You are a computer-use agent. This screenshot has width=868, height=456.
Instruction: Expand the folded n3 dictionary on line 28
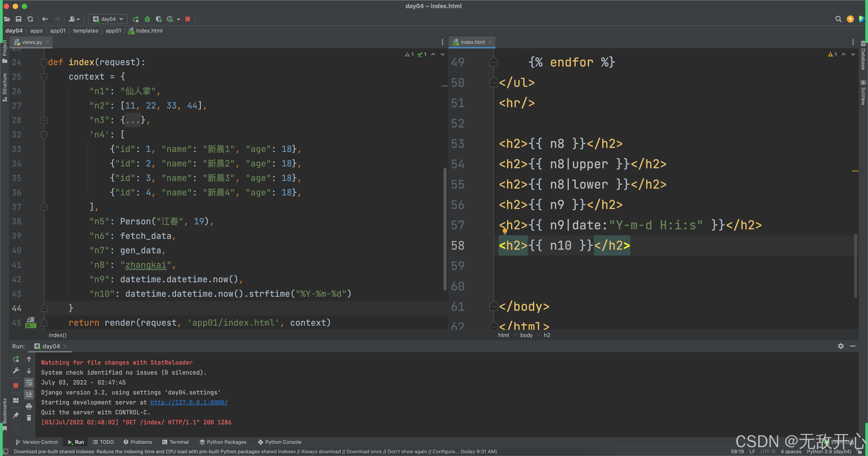pyautogui.click(x=44, y=120)
